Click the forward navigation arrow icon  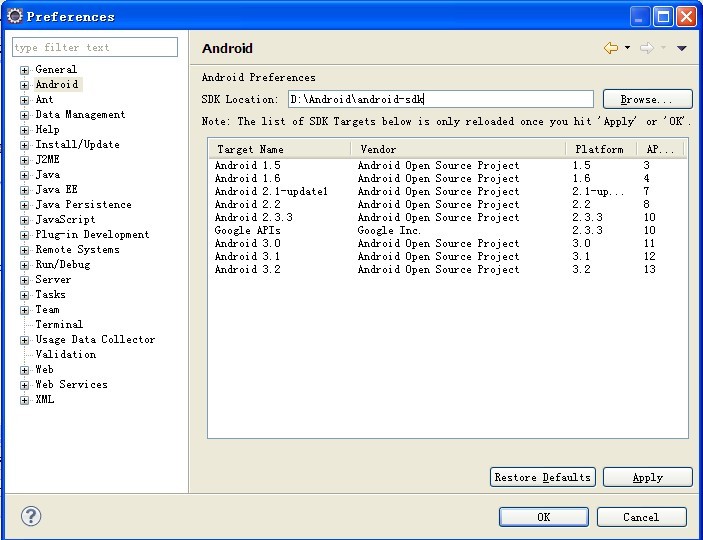pyautogui.click(x=647, y=48)
